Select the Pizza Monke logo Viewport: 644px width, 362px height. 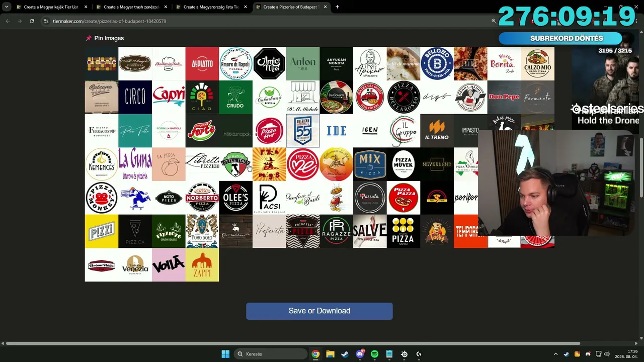point(102,198)
